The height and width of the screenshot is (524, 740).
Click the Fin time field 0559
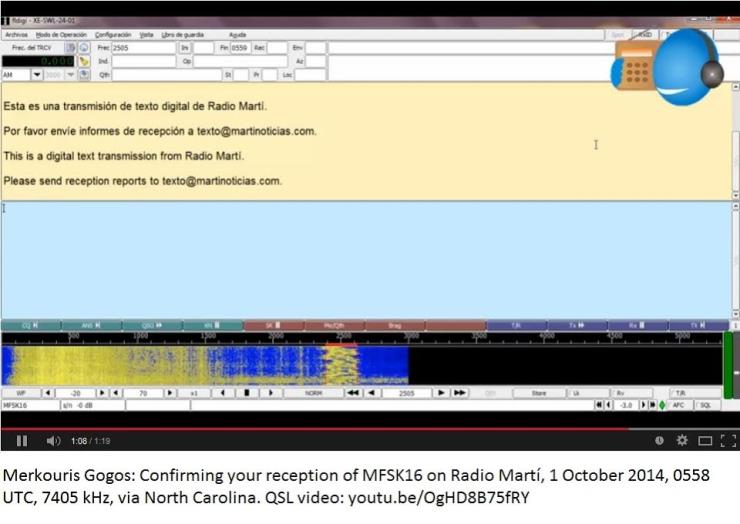[x=240, y=48]
